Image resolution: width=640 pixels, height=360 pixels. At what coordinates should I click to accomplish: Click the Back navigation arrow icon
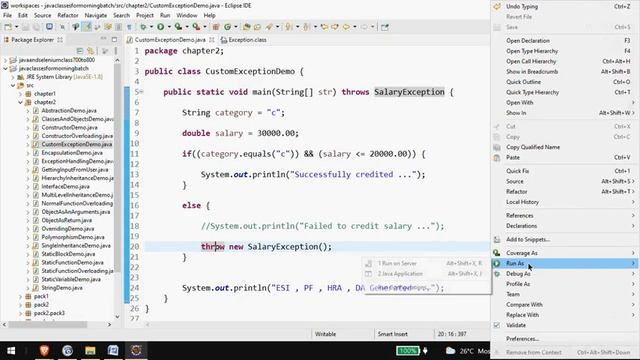coord(346,27)
